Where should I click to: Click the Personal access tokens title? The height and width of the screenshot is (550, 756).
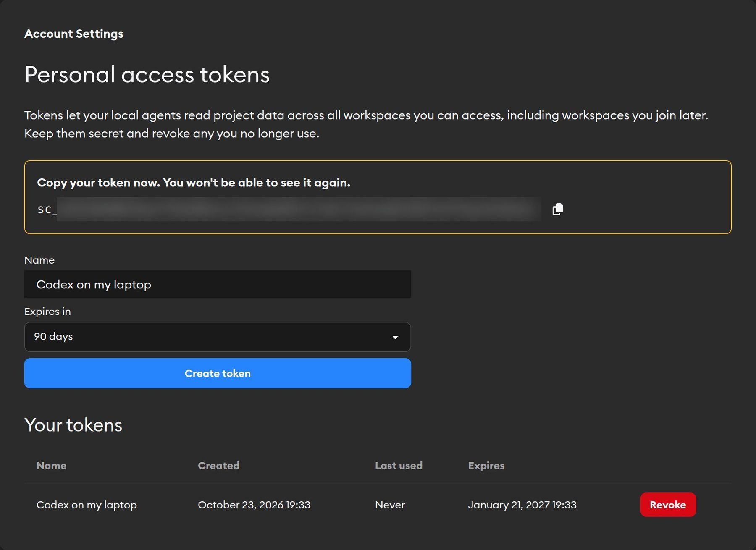tap(147, 75)
